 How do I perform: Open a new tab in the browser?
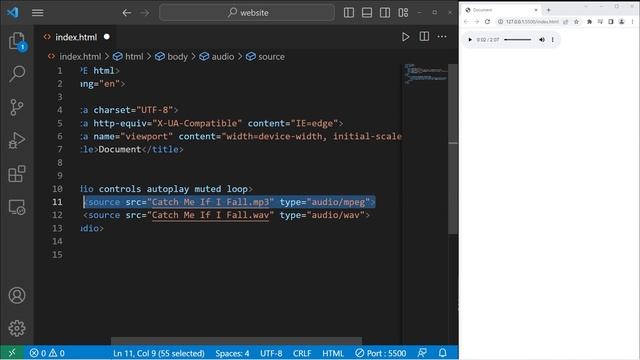click(548, 10)
